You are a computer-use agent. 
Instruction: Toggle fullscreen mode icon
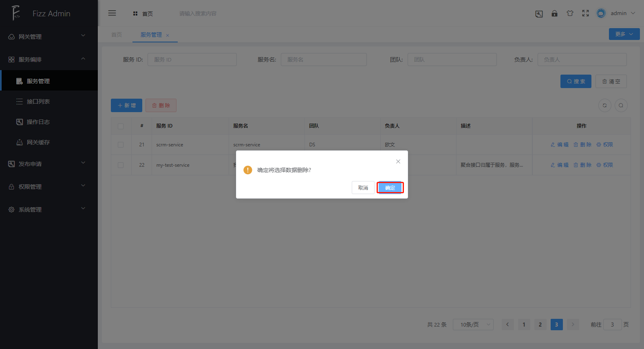point(585,13)
